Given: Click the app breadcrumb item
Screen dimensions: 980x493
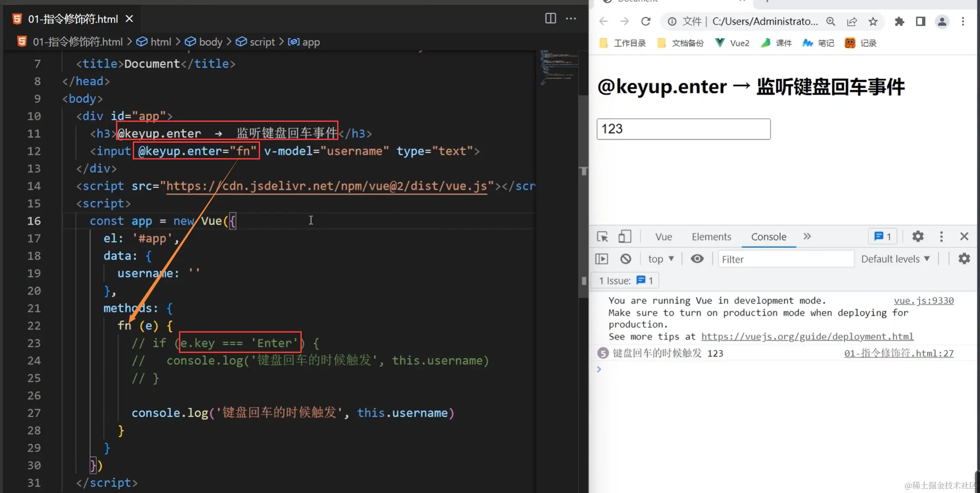Looking at the screenshot, I should 304,42.
